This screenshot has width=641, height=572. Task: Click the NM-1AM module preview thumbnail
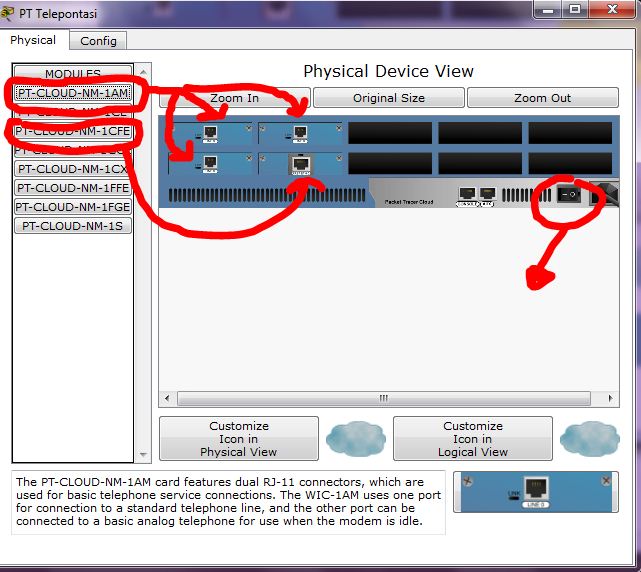pos(536,492)
